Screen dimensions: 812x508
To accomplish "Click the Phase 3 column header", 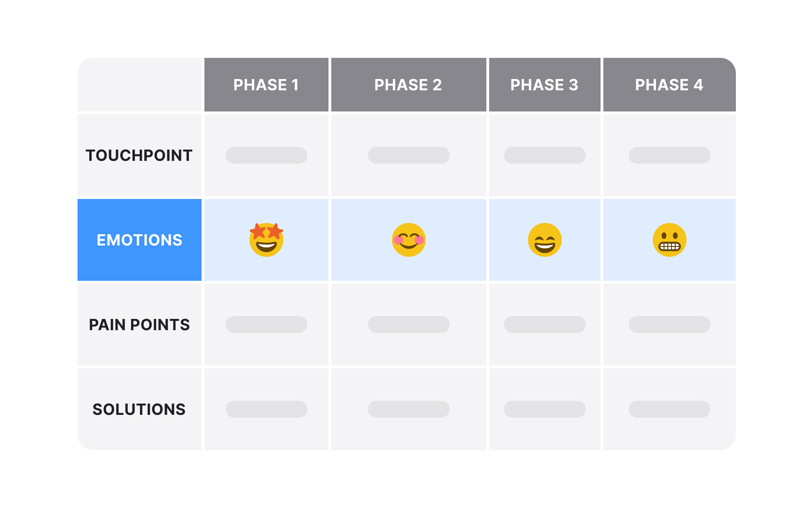I will (x=545, y=85).
